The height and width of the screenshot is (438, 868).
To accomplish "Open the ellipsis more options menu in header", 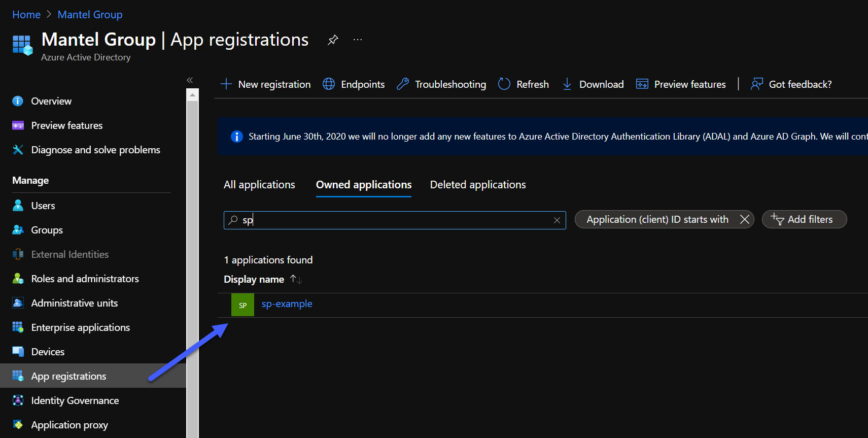I will click(x=358, y=40).
